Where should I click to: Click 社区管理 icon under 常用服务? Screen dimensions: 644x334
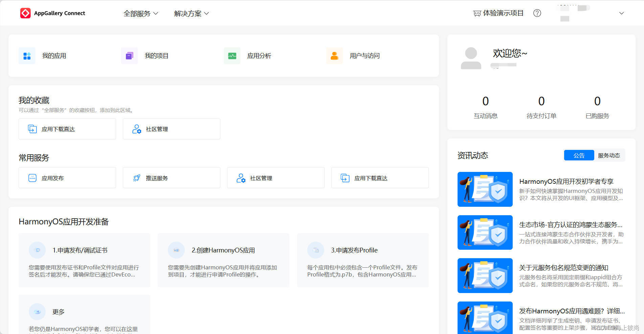click(x=241, y=178)
